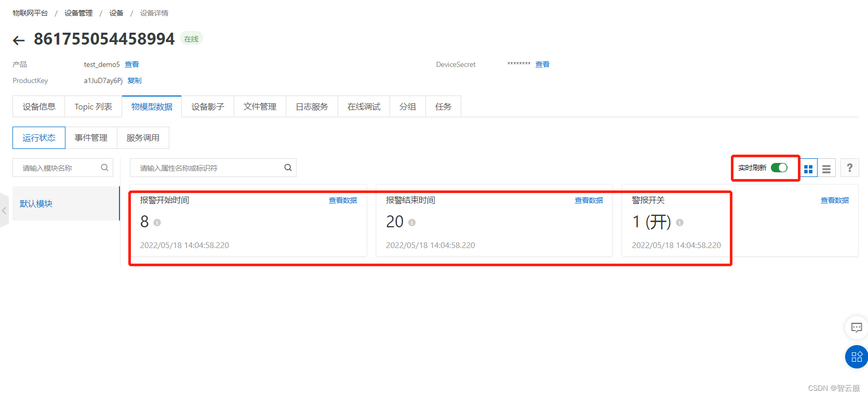Screen dimensions: 868x397
Task: Switch to card grid view
Action: click(808, 168)
